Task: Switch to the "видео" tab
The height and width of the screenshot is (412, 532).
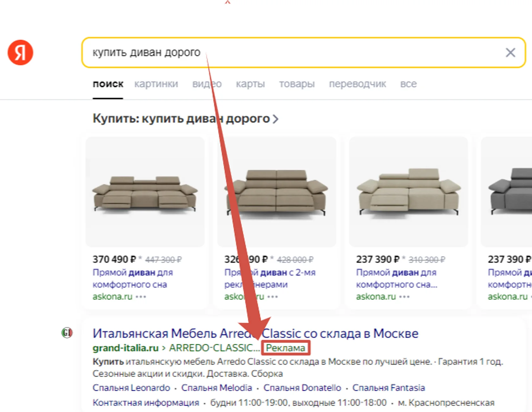Action: coord(207,84)
